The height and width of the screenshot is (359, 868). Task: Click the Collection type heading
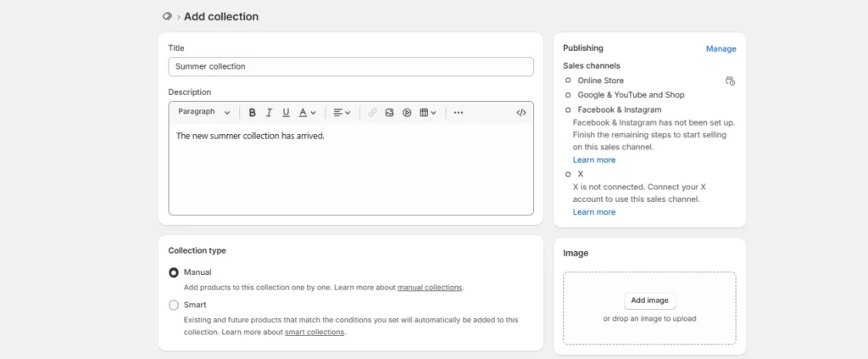[x=197, y=250]
